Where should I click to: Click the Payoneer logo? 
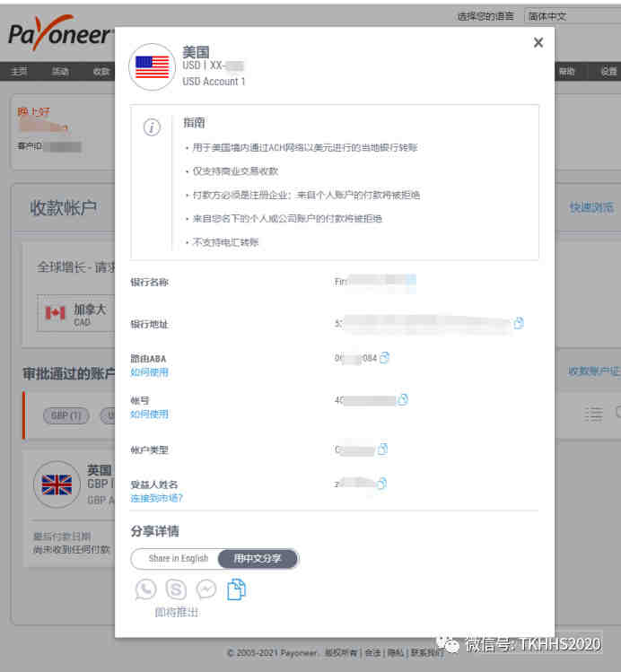(60, 33)
